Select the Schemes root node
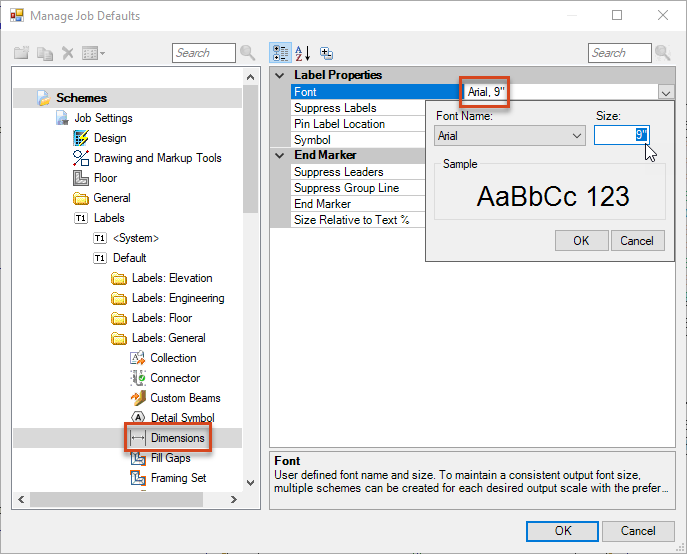The image size is (687, 554). click(x=81, y=98)
